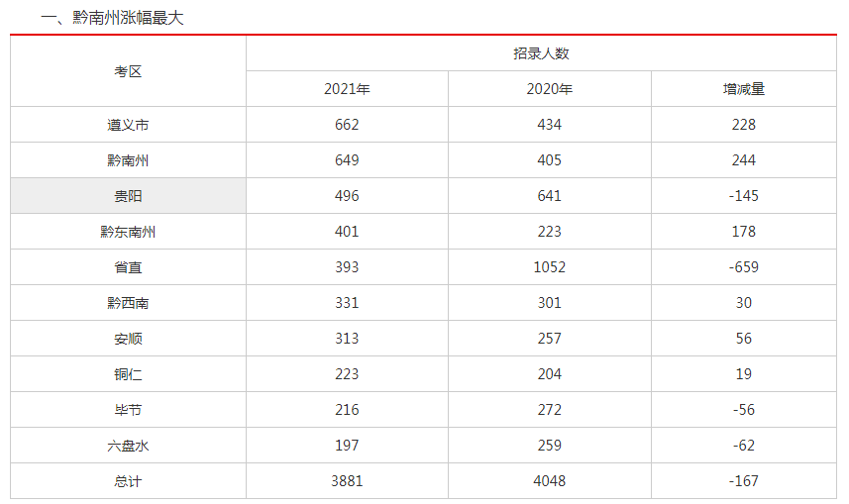
Task: Click the 遵义市 row label
Action: (x=128, y=125)
